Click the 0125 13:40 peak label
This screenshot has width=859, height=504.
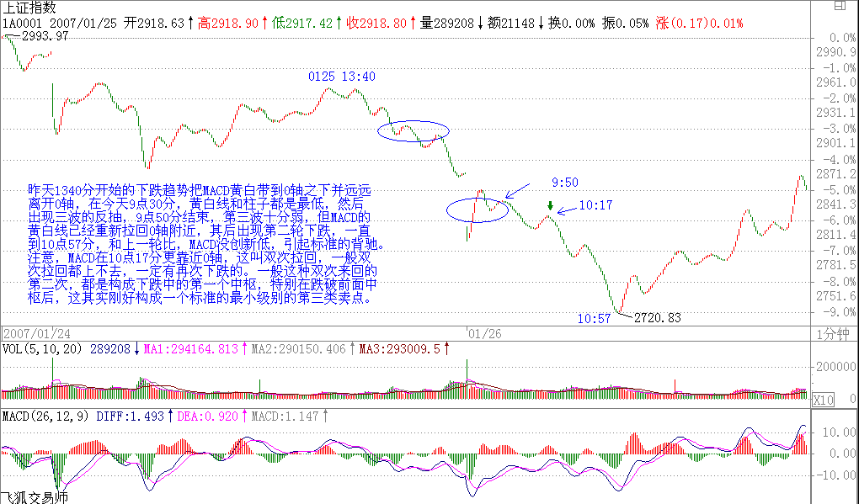click(341, 77)
